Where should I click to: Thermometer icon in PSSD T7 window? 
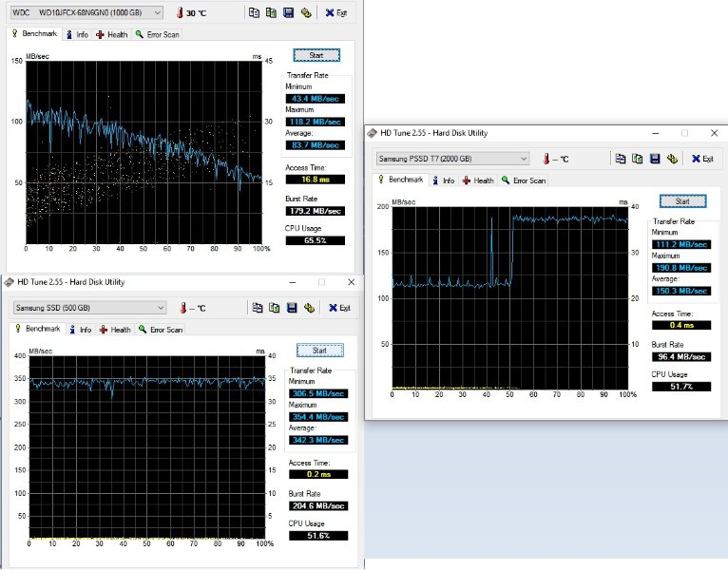point(546,159)
